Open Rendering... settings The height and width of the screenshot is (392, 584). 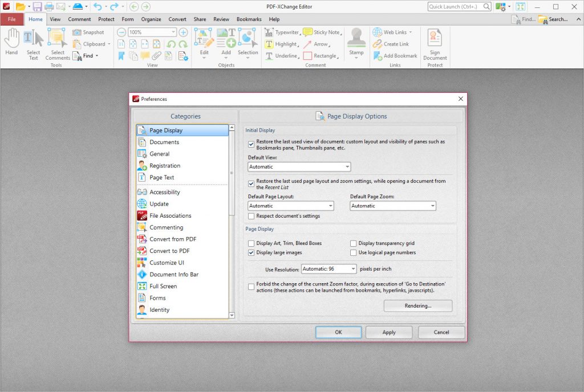tap(418, 306)
